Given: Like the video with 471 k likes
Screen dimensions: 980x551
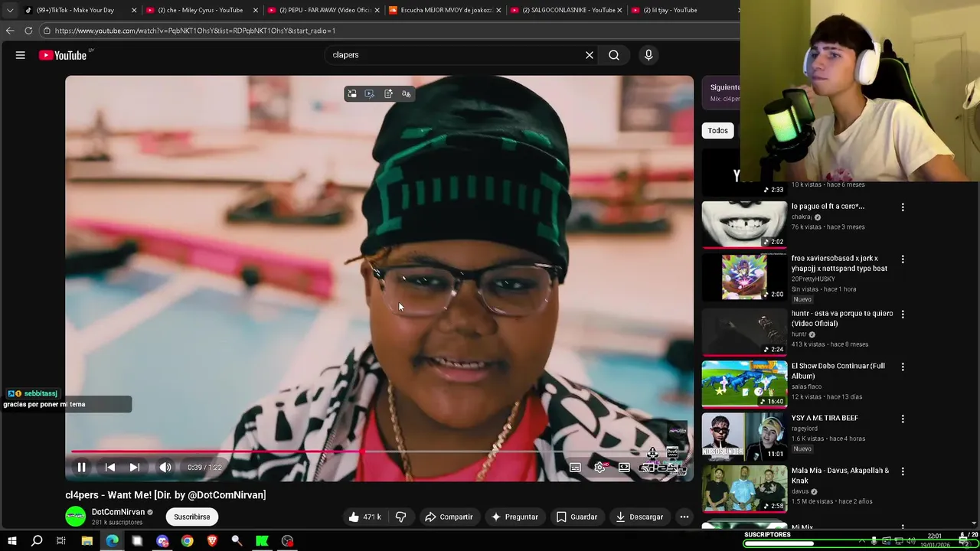Looking at the screenshot, I should point(364,517).
